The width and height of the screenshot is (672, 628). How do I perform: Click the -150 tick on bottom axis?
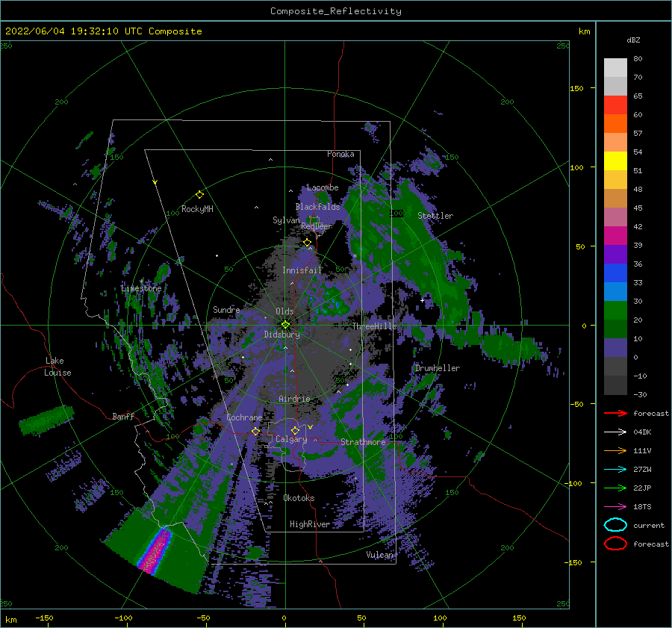point(44,618)
